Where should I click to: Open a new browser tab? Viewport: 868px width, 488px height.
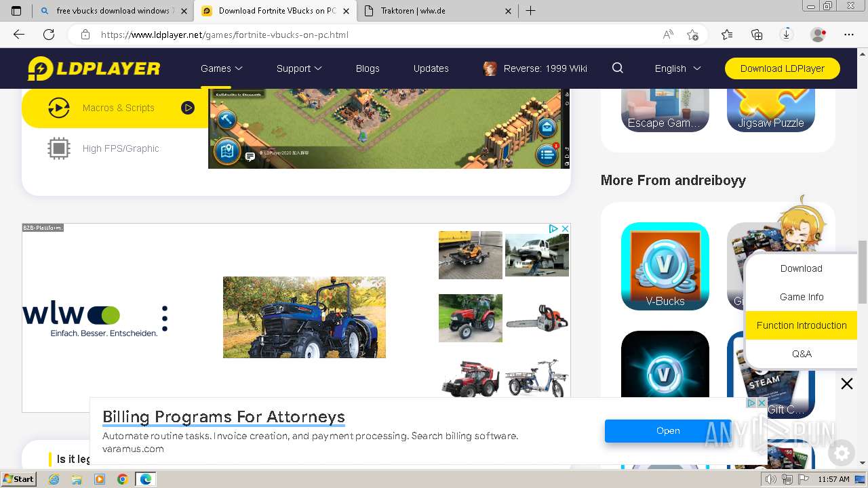[x=531, y=11]
